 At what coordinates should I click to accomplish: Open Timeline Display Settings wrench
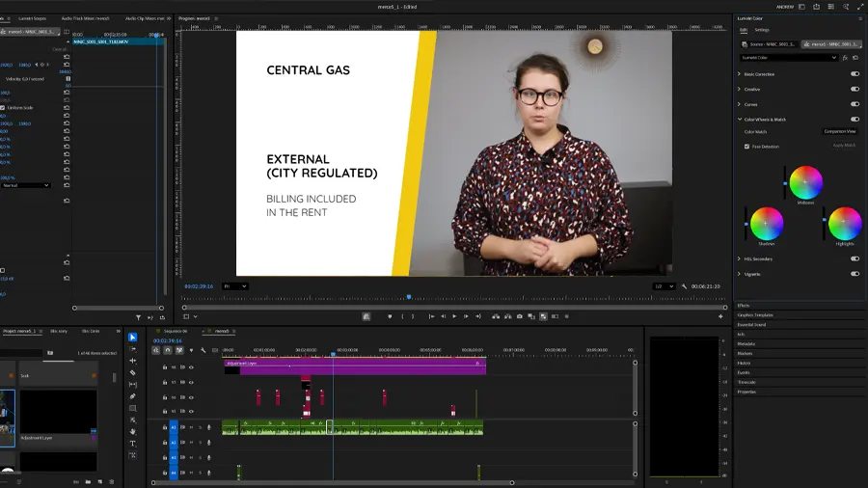[203, 350]
